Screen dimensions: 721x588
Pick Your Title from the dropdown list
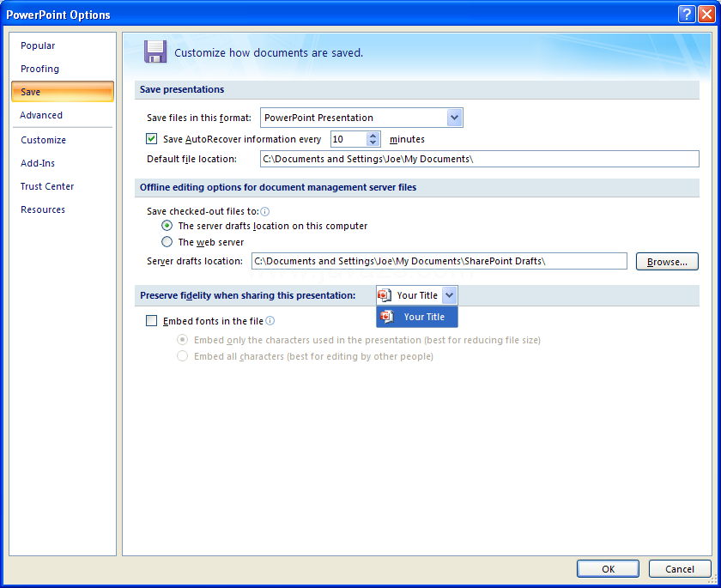pyautogui.click(x=417, y=317)
